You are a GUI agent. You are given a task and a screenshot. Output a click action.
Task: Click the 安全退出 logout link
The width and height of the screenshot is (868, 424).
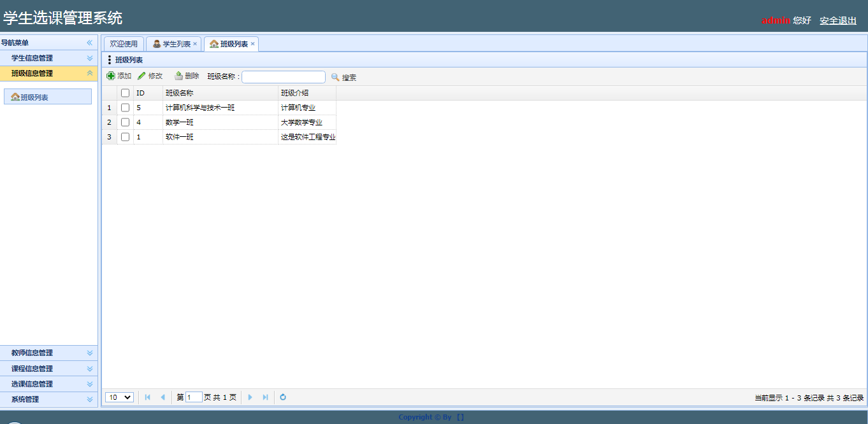pos(838,20)
